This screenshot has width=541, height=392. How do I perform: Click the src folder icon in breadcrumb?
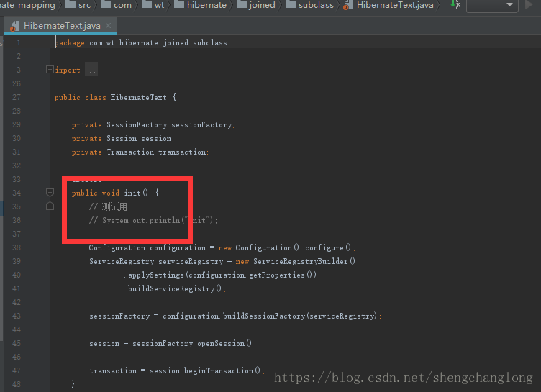click(71, 4)
